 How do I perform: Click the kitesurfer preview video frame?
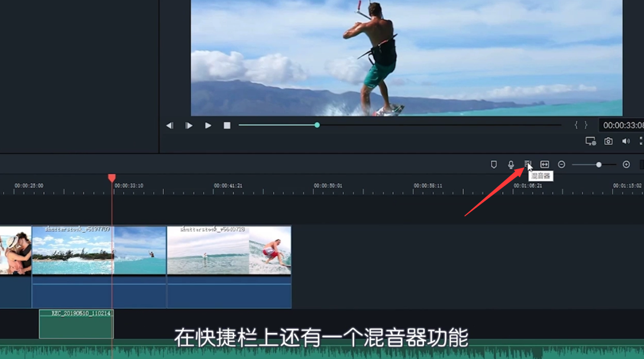[x=407, y=58]
